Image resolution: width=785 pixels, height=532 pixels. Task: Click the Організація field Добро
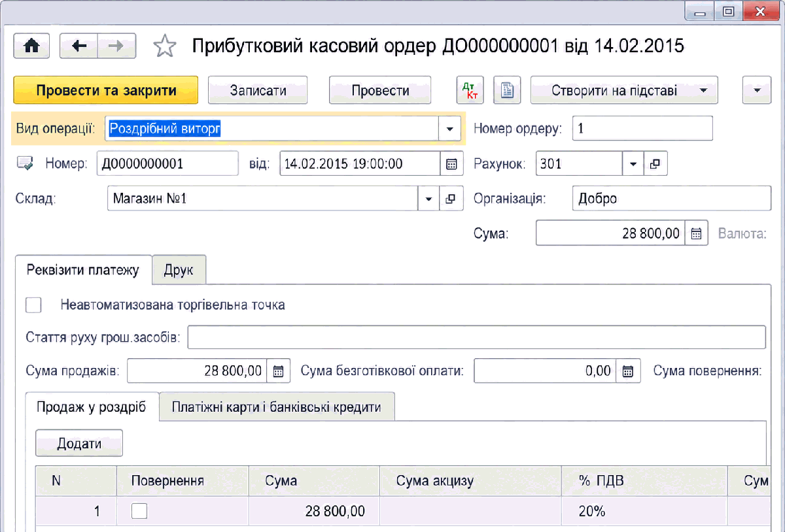coord(672,199)
